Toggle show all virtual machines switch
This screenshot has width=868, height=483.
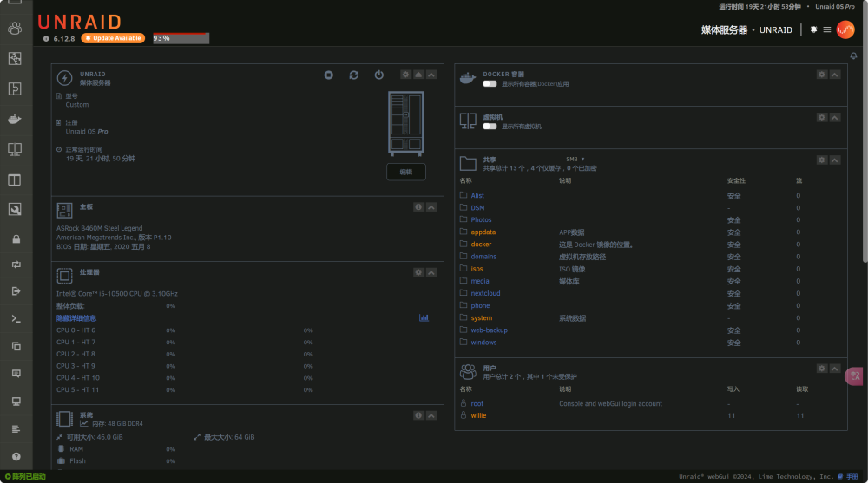[x=490, y=126]
